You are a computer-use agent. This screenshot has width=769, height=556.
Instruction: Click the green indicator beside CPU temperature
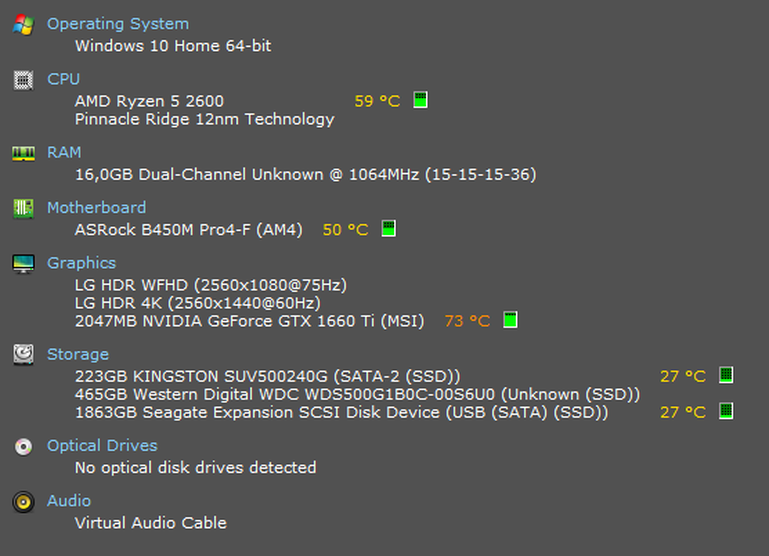pos(420,100)
